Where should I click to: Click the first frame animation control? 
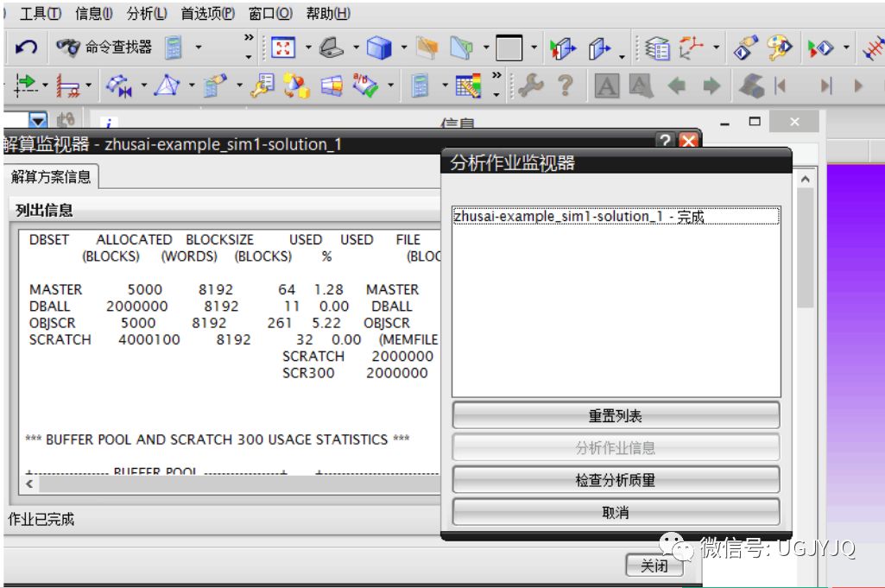click(x=780, y=85)
